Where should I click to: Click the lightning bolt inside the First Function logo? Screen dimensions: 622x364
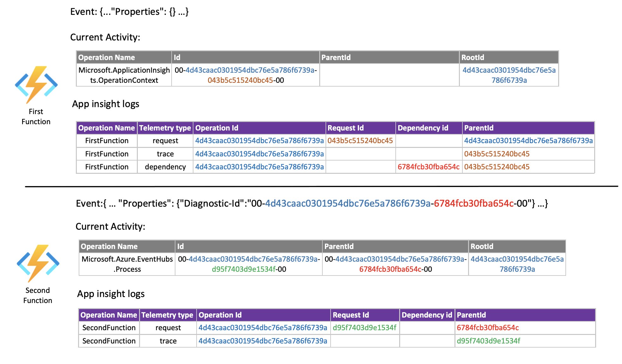click(36, 83)
